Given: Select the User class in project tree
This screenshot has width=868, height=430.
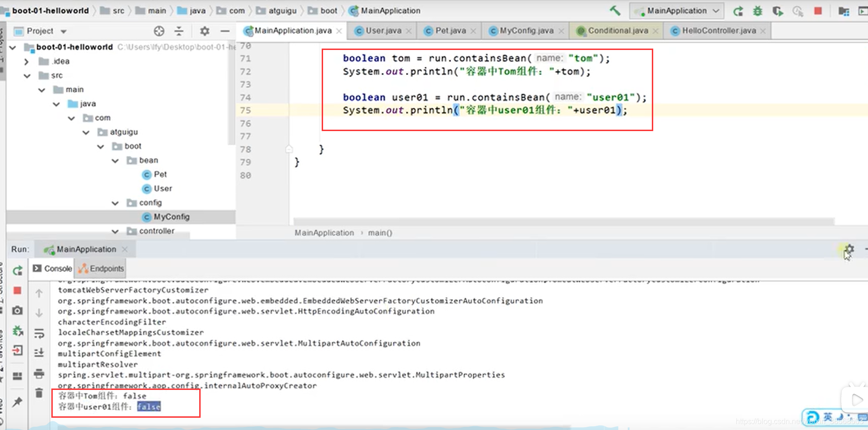Looking at the screenshot, I should [x=157, y=189].
